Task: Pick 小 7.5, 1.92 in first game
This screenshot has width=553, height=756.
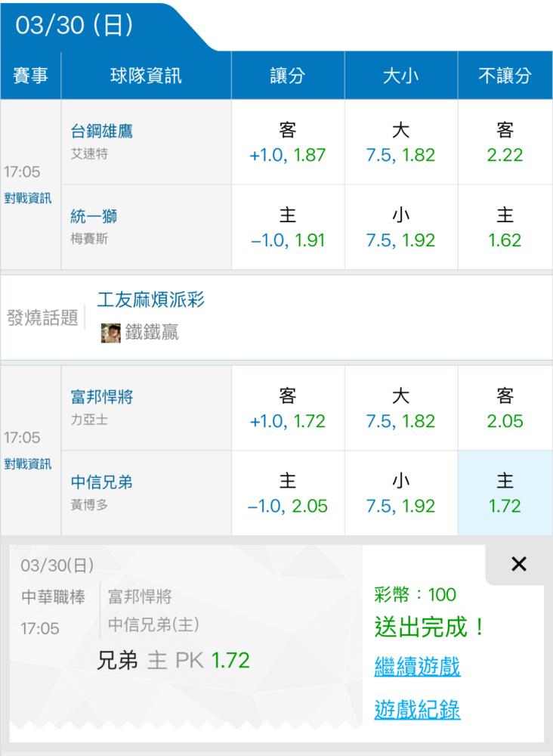Action: click(x=401, y=227)
